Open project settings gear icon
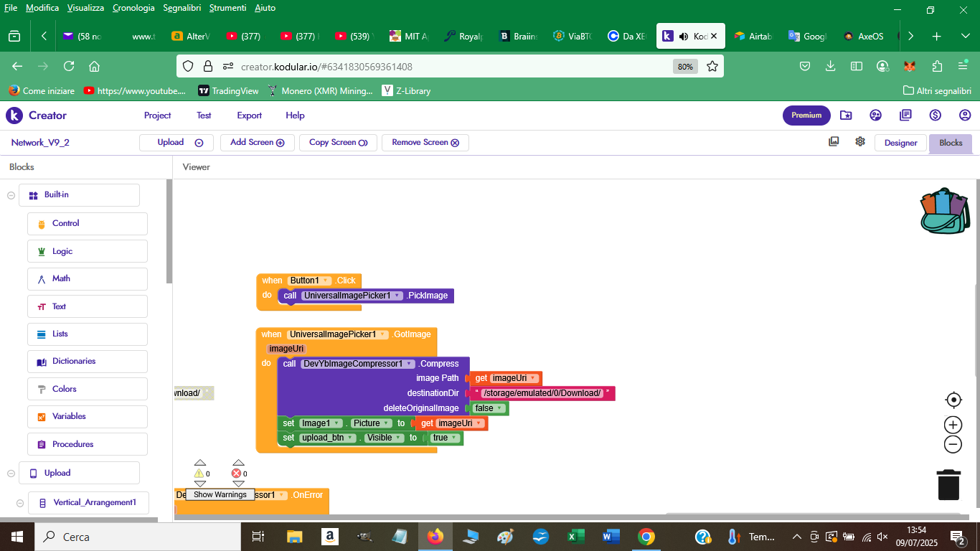 click(x=859, y=141)
